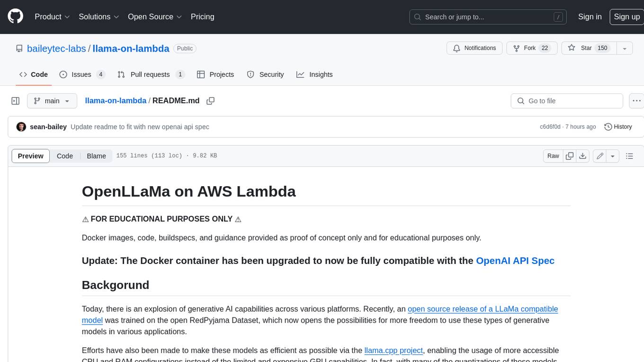The image size is (644, 362).
Task: Expand the Solutions menu
Action: pyautogui.click(x=99, y=17)
